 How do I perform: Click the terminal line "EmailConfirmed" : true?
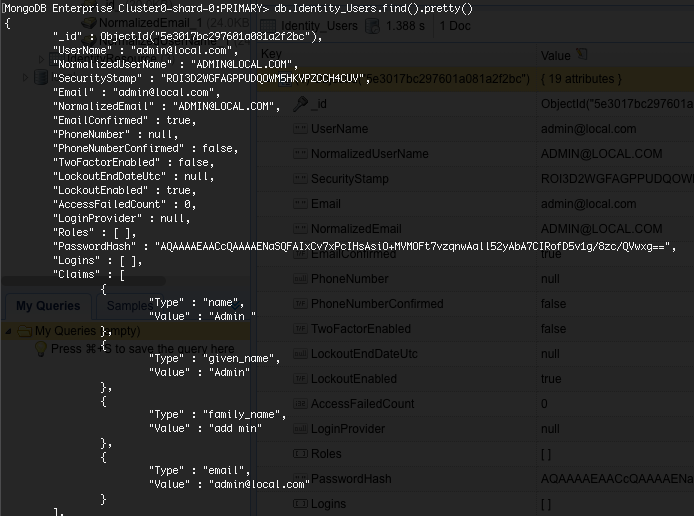(x=124, y=120)
